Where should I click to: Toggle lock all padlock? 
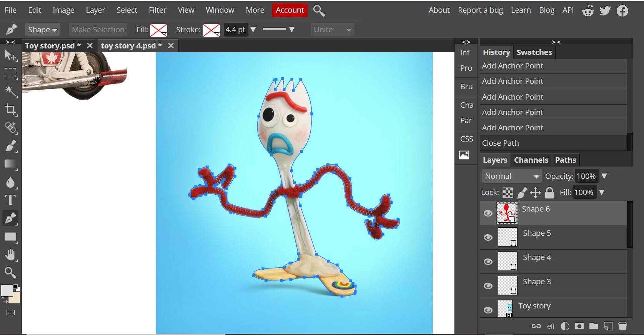(x=549, y=192)
